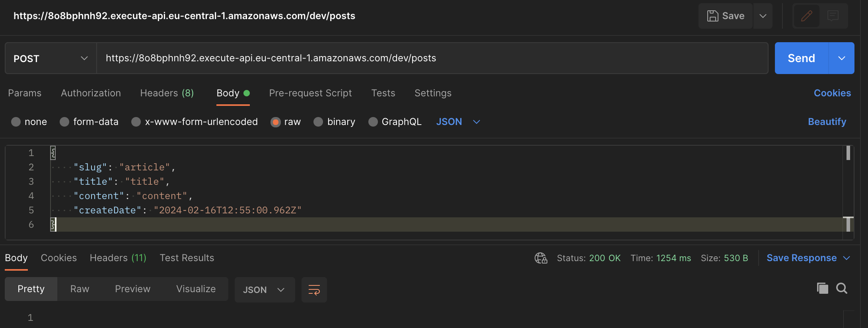Viewport: 868px width, 328px height.
Task: Open the request Settings tab
Action: click(x=433, y=93)
